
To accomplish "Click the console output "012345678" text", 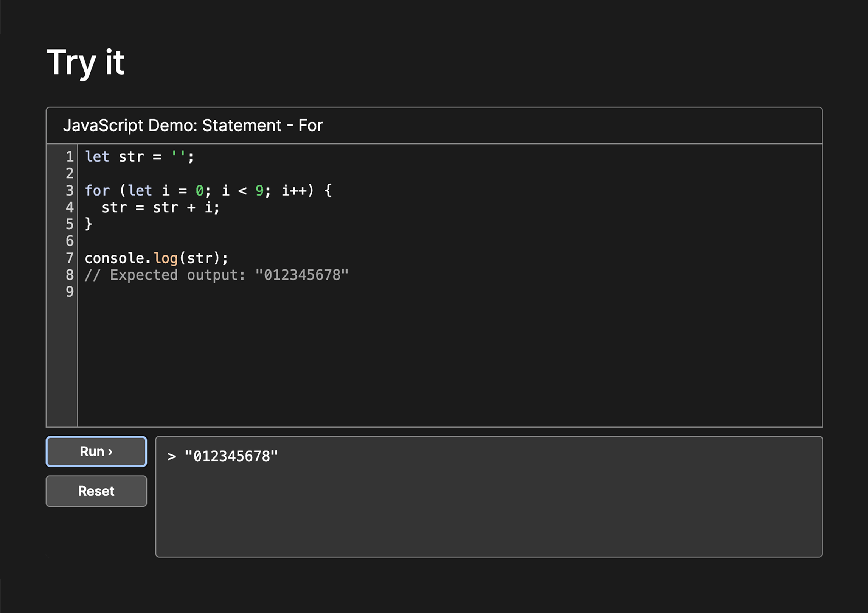I will point(231,456).
